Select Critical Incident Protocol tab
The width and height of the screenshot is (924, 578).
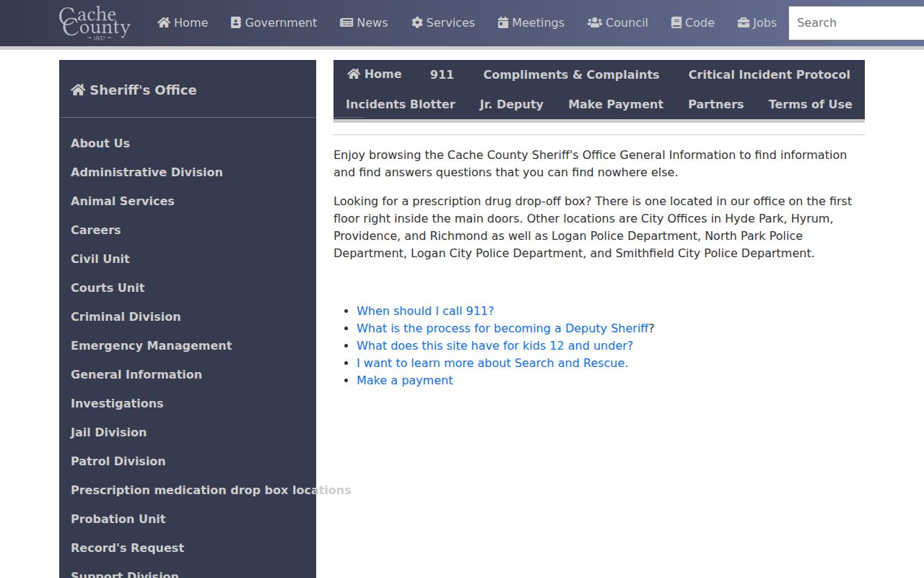click(x=770, y=74)
